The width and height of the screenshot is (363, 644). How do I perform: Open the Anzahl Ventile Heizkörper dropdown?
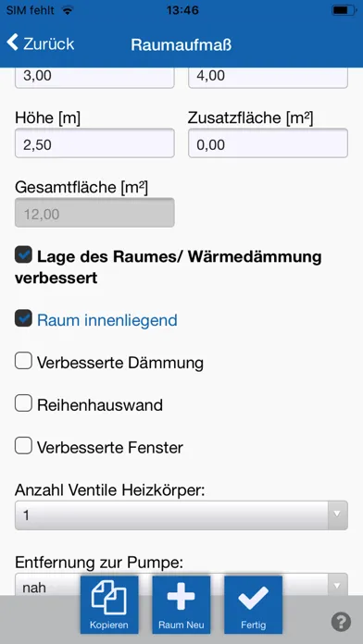coord(181,515)
